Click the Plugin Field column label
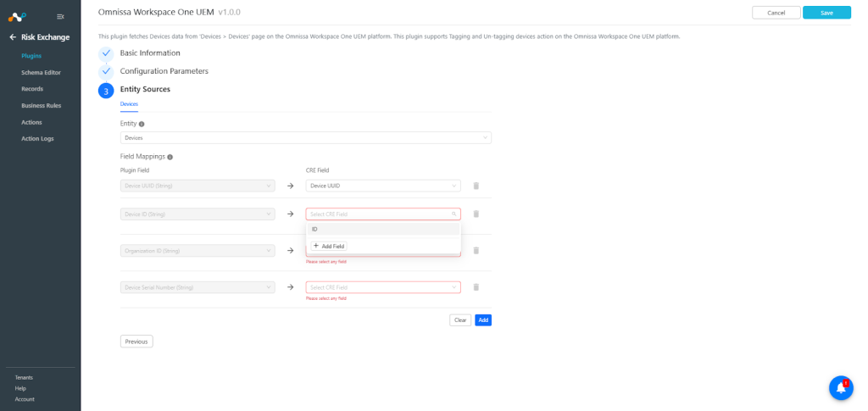The image size is (868, 411). coord(135,171)
